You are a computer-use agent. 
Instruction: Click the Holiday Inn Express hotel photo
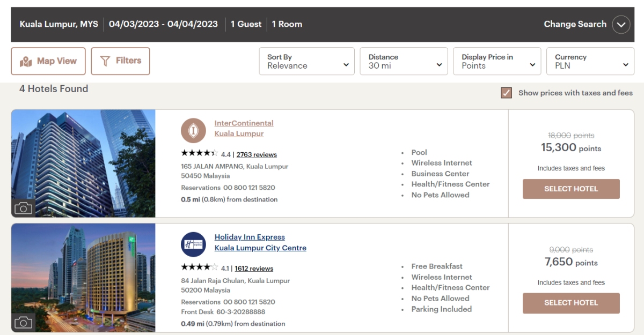click(83, 278)
